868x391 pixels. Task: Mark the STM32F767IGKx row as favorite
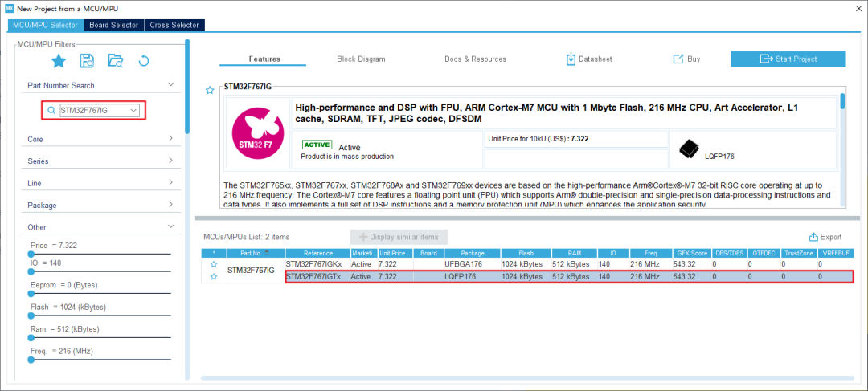coord(214,264)
